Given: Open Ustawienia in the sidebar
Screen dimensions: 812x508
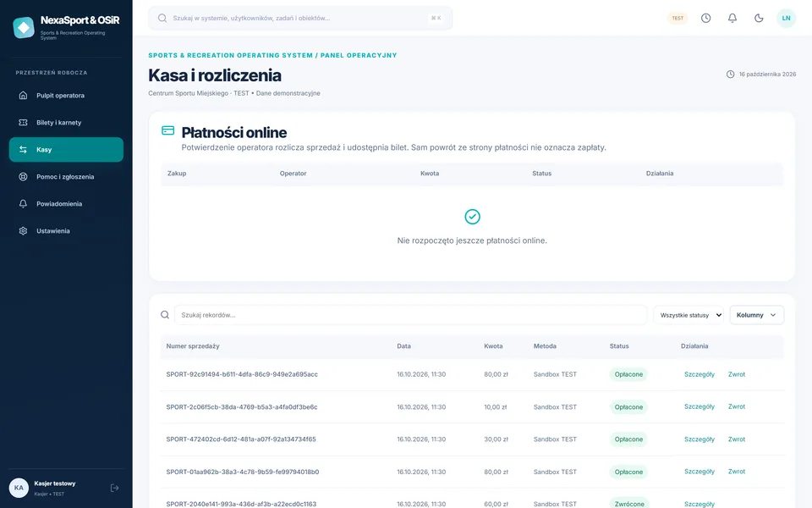Looking at the screenshot, I should tap(66, 230).
